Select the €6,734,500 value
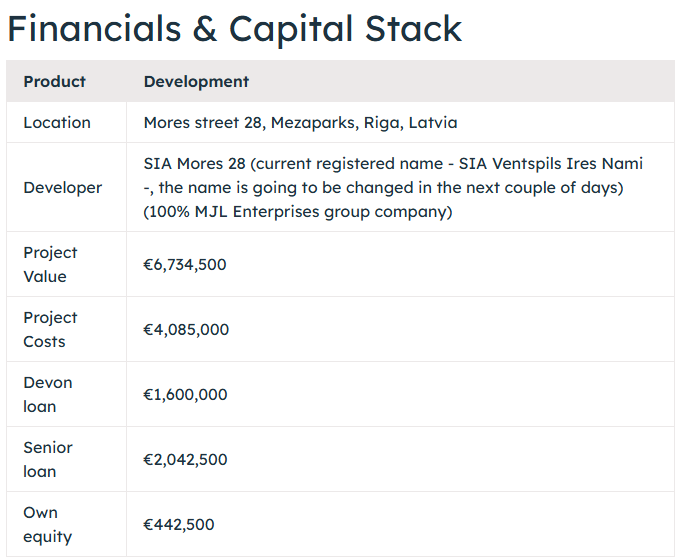 click(185, 264)
